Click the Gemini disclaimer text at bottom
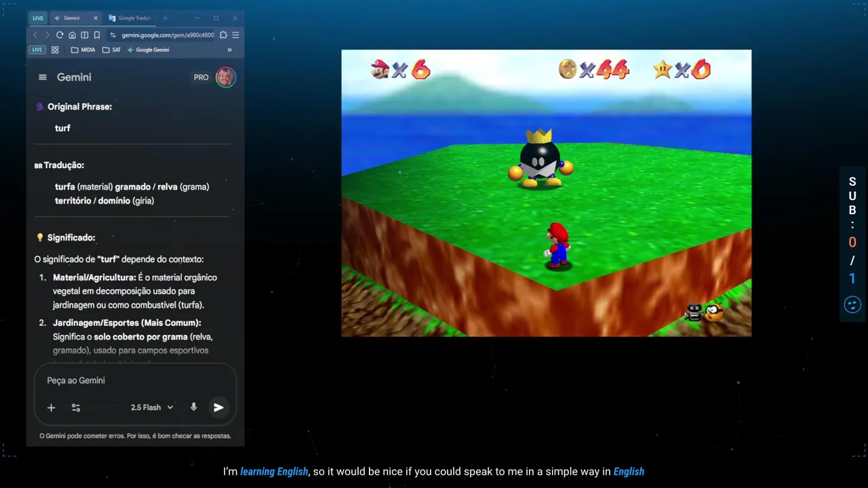The image size is (868, 488). point(135,436)
